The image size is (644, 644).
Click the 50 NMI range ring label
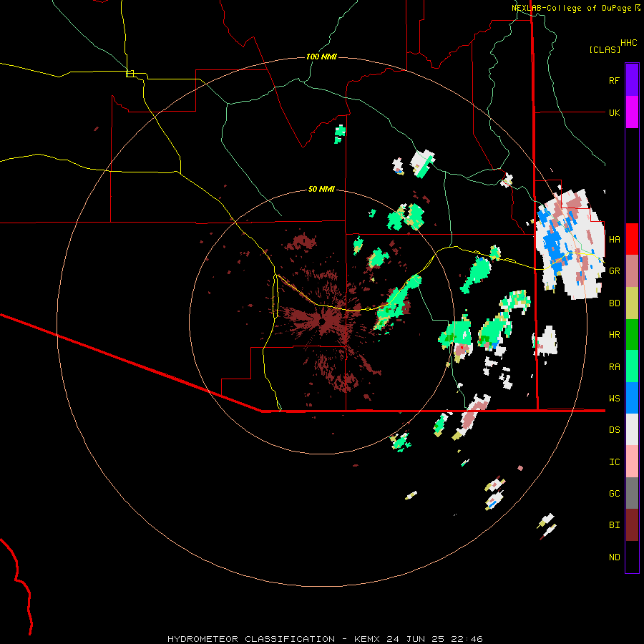tap(321, 189)
